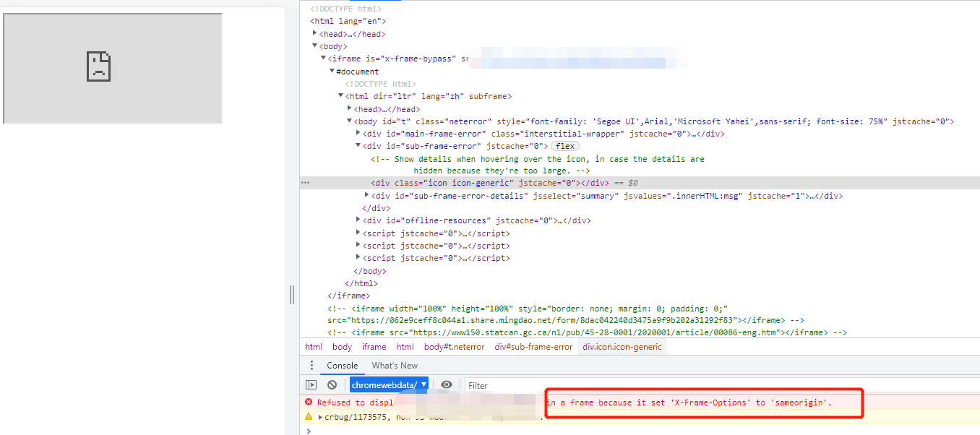Show the console sidebar
This screenshot has width=980, height=435.
(x=311, y=385)
